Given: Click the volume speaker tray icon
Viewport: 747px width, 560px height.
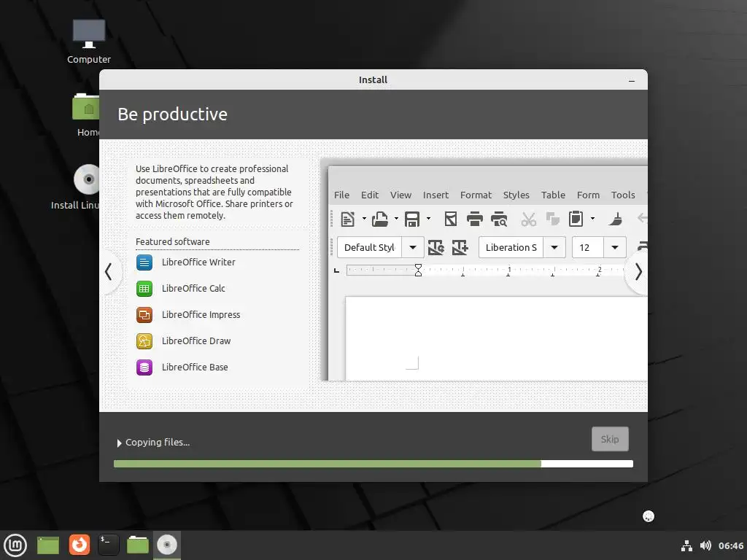Looking at the screenshot, I should pyautogui.click(x=705, y=545).
